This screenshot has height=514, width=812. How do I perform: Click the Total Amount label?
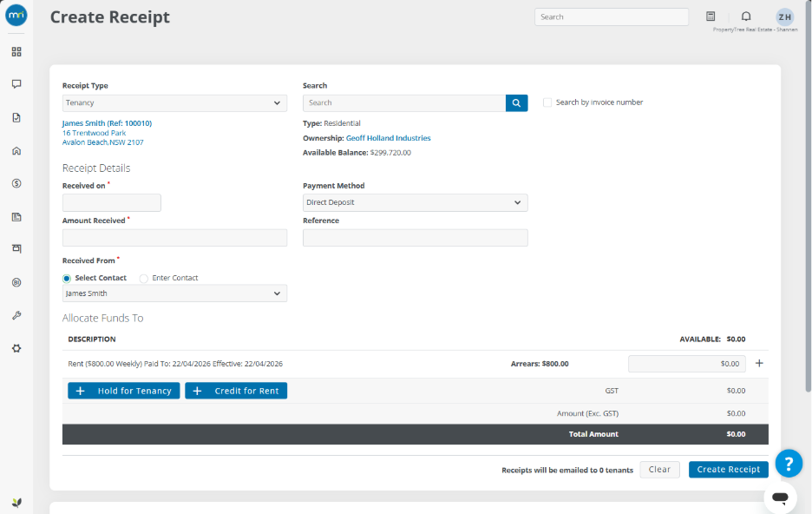pos(593,434)
